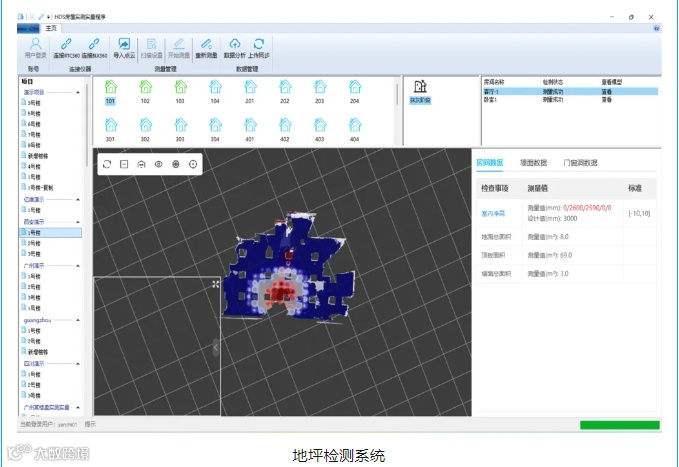This screenshot has height=467, width=679.
Task: Select room 404 house icon
Action: pos(355,125)
